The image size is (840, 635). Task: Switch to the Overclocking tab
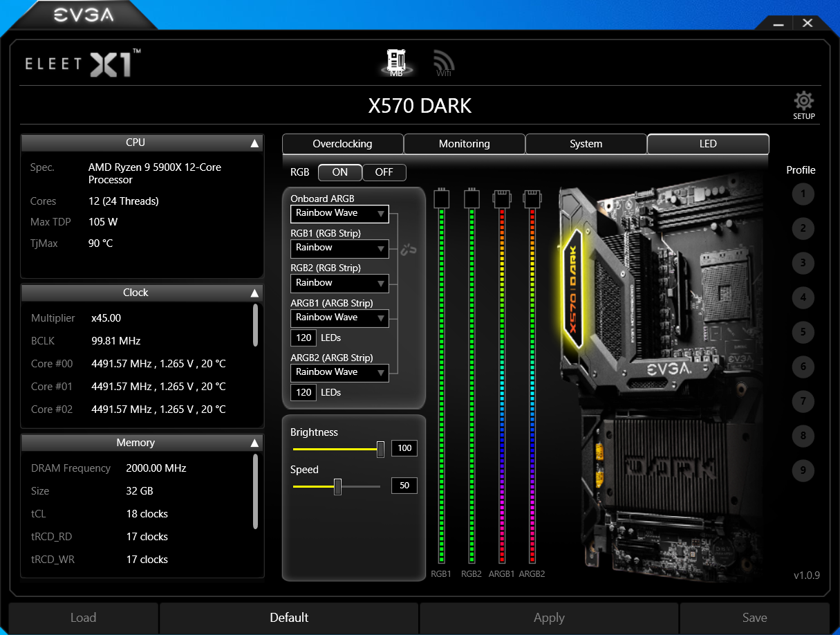tap(343, 144)
